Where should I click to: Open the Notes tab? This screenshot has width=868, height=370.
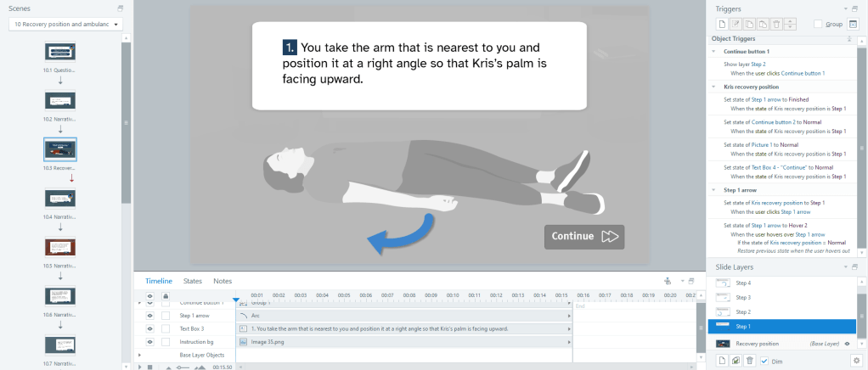click(223, 281)
